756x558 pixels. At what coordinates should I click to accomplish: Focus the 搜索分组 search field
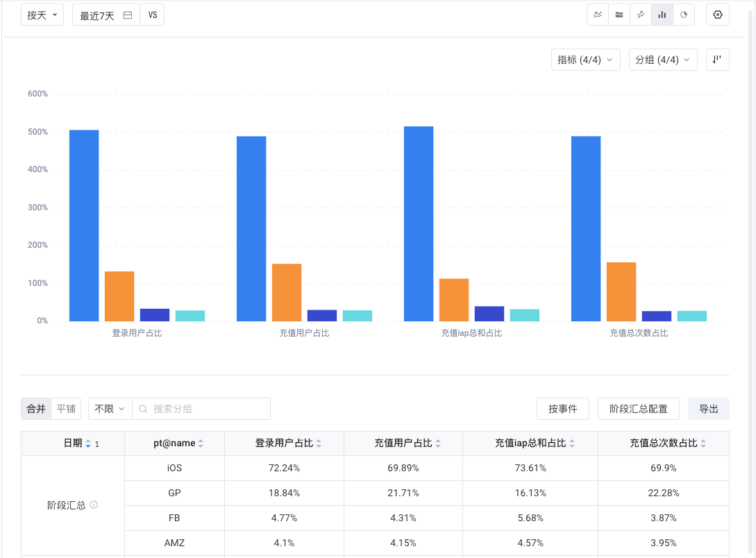tap(208, 409)
